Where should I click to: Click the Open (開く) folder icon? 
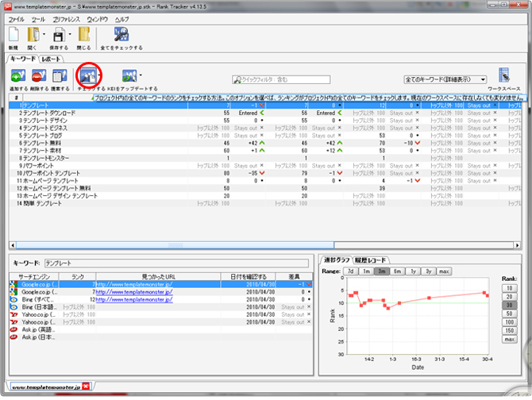(x=33, y=35)
